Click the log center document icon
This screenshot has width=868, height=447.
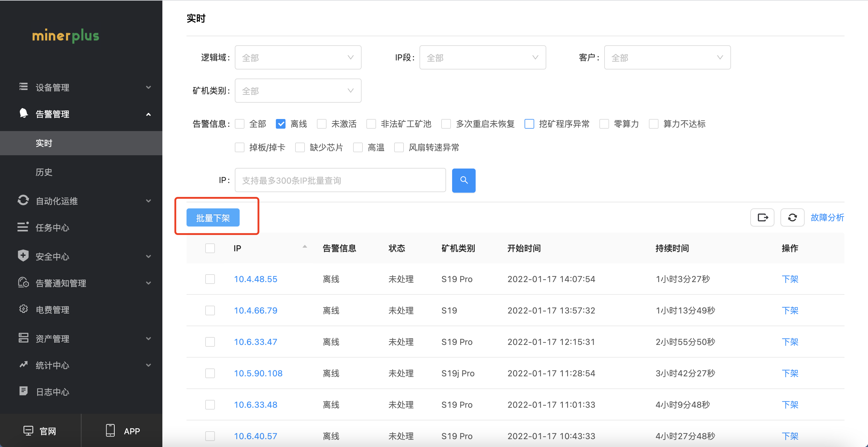click(x=23, y=391)
